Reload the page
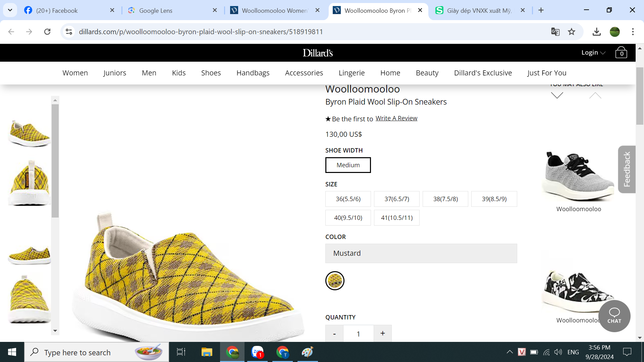 tap(47, 32)
